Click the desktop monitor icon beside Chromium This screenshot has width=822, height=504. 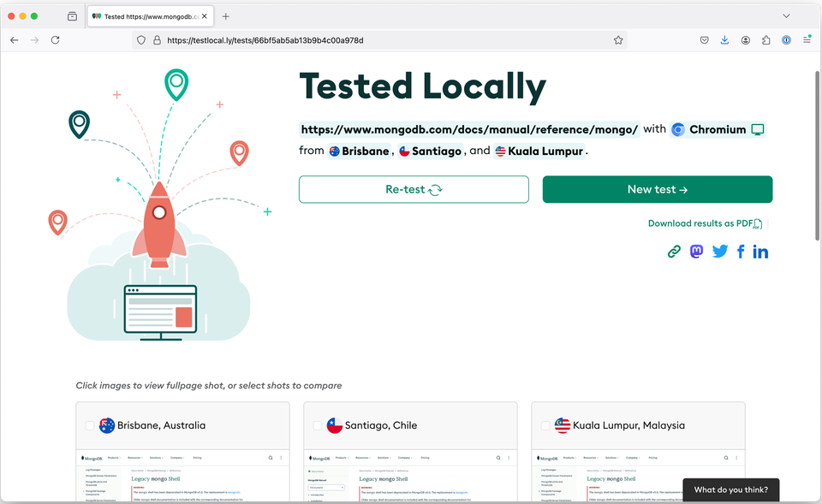point(758,129)
